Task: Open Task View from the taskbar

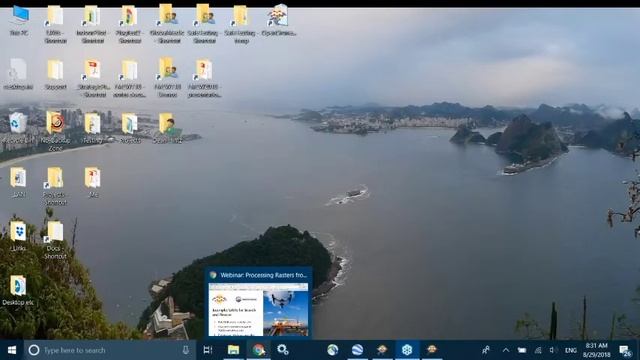Action: coord(208,350)
